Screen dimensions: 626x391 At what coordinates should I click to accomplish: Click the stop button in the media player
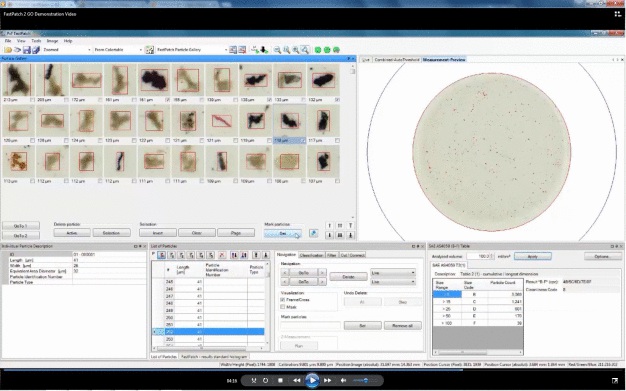point(280,381)
